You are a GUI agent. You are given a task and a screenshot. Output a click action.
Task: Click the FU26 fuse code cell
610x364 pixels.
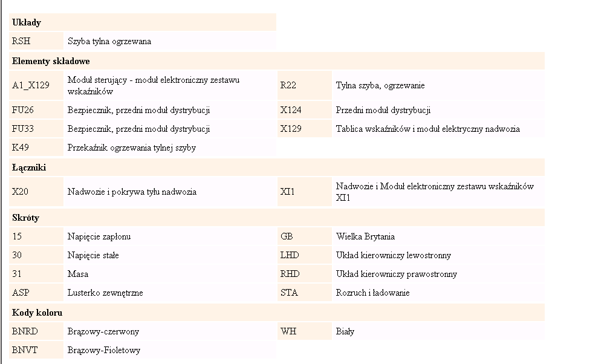tap(23, 111)
